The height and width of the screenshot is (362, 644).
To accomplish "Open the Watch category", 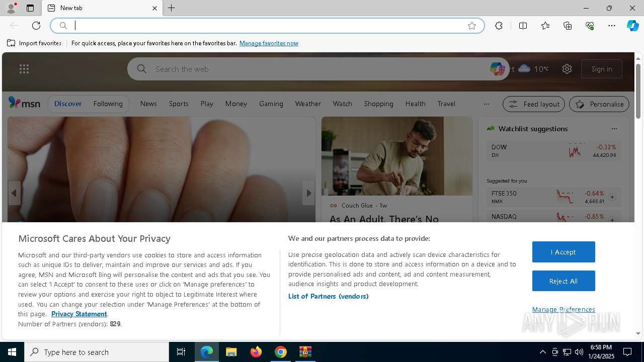I will (x=342, y=104).
